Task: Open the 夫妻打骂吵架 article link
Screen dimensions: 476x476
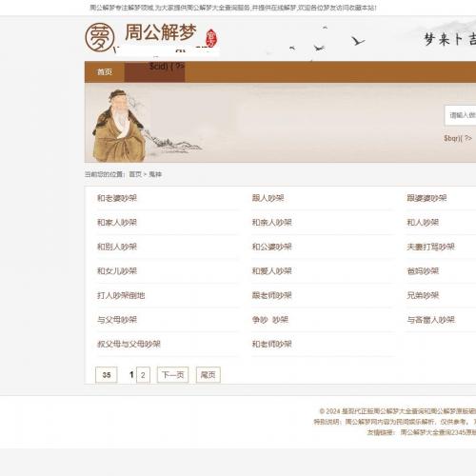Action: pos(430,247)
